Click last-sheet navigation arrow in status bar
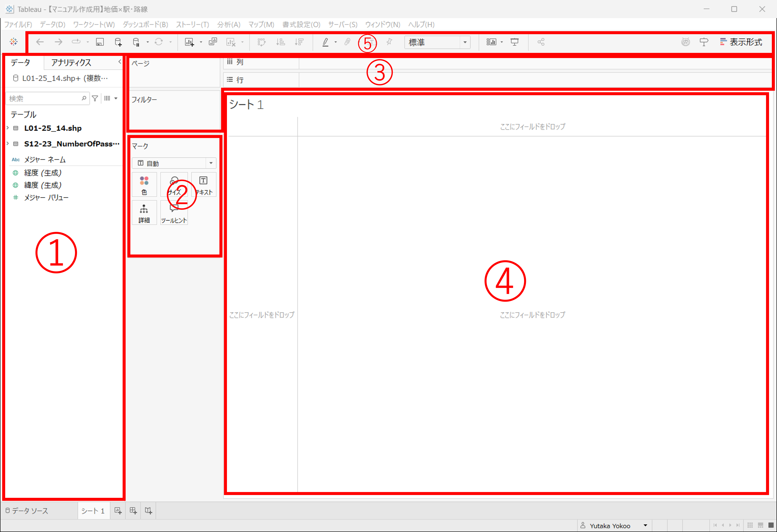Viewport: 777px width, 532px height. (x=738, y=525)
